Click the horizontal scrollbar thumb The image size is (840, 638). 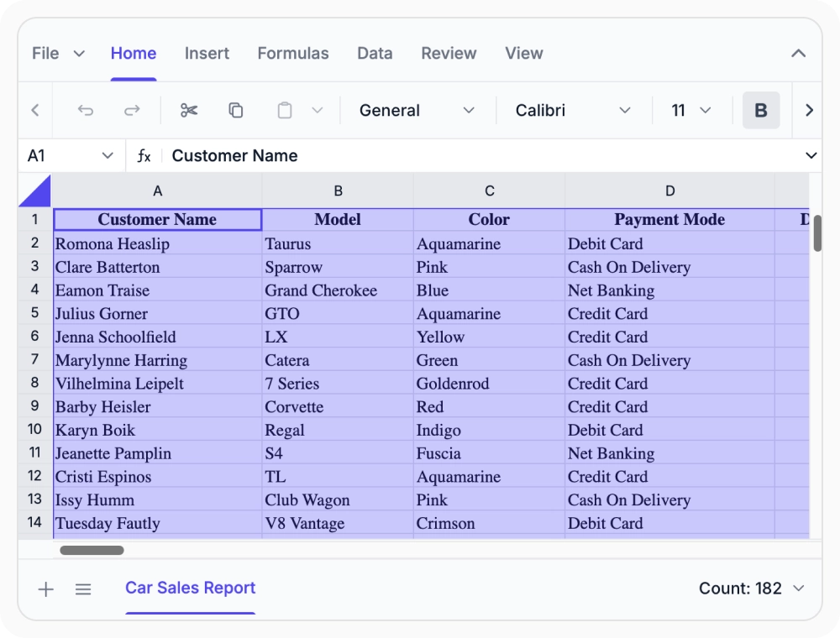92,550
